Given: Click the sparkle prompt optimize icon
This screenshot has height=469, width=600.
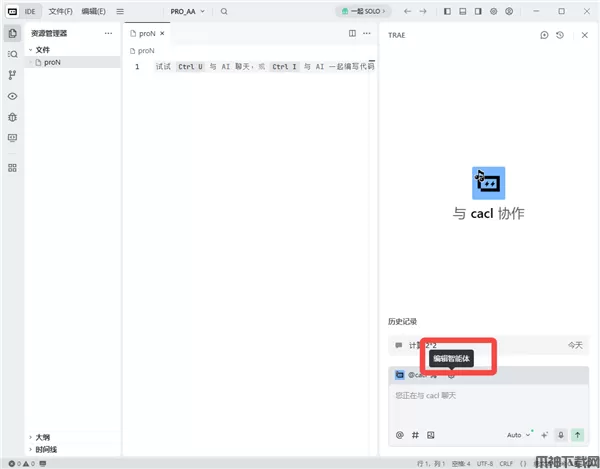Looking at the screenshot, I should (544, 435).
